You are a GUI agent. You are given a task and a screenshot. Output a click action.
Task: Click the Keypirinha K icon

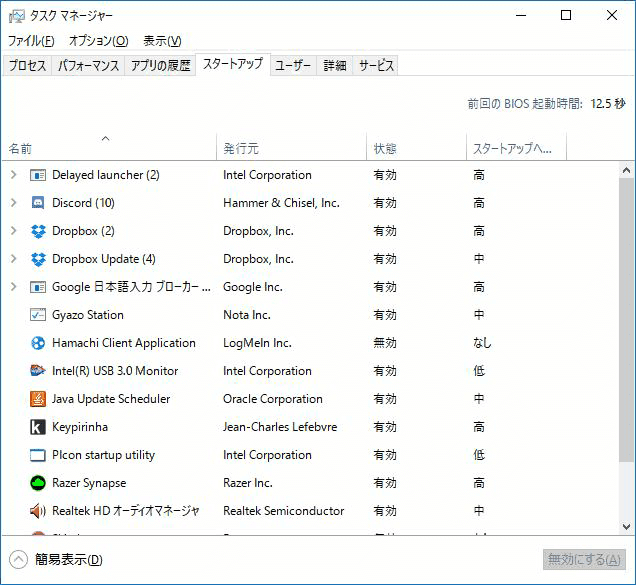point(38,427)
